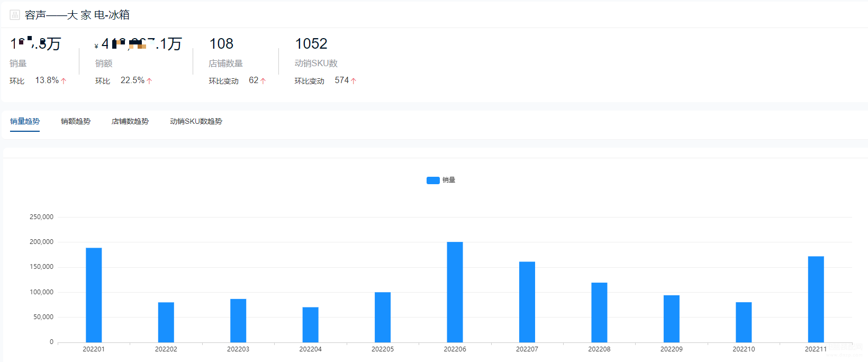Select the 店铺数趋势 tab
Image resolution: width=868 pixels, height=362 pixels.
click(x=130, y=121)
